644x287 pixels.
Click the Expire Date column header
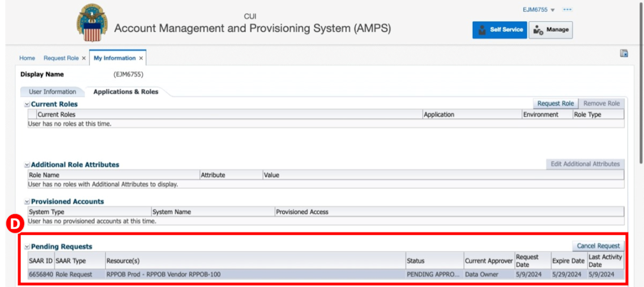[x=569, y=261]
